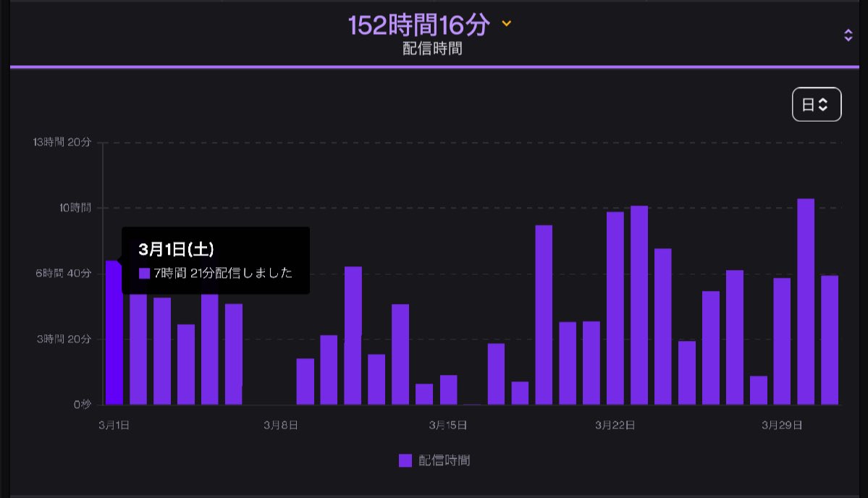Screen dimensions: 868x498
Task: Click the 6時間 40分 y-axis label
Action: [63, 273]
